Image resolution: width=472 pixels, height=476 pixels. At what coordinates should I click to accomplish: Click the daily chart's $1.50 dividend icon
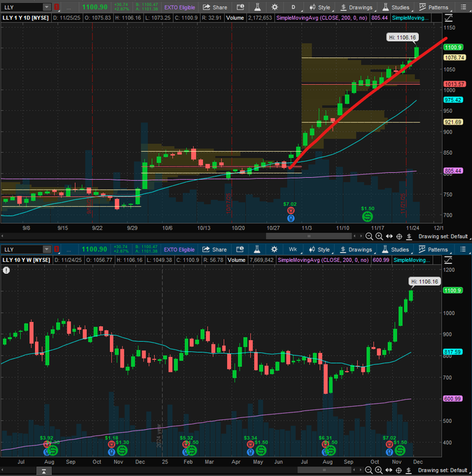point(368,217)
